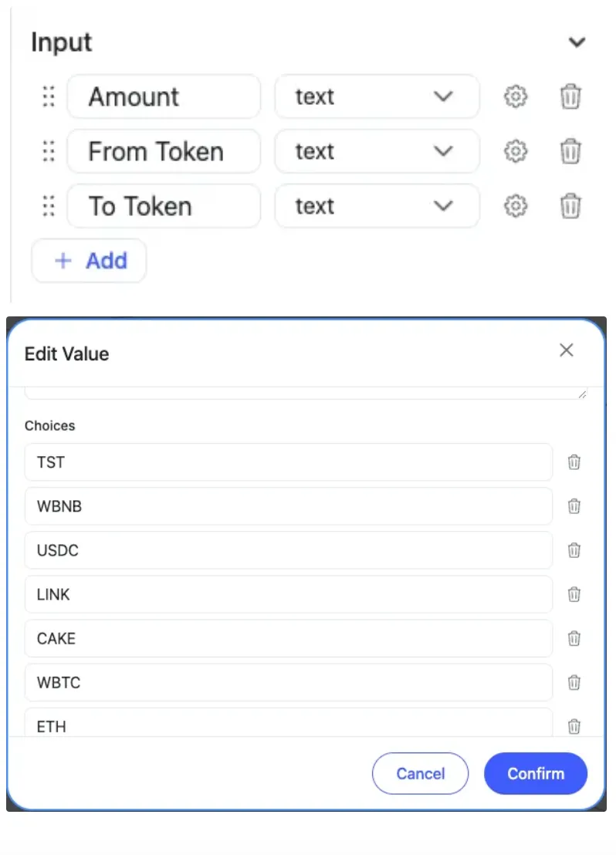This screenshot has width=616, height=855.
Task: Remove the USDC choice
Action: [x=574, y=550]
